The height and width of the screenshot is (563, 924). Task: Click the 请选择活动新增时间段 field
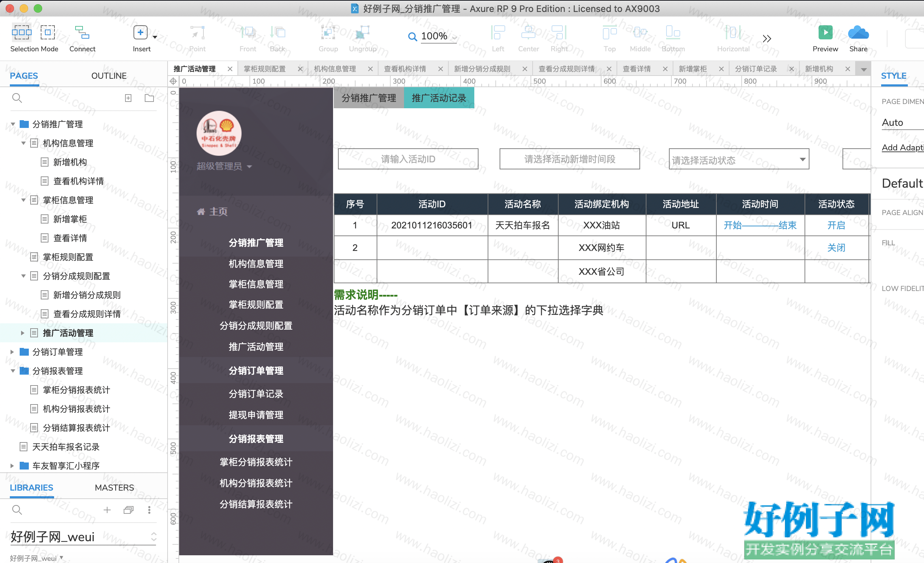(x=570, y=159)
